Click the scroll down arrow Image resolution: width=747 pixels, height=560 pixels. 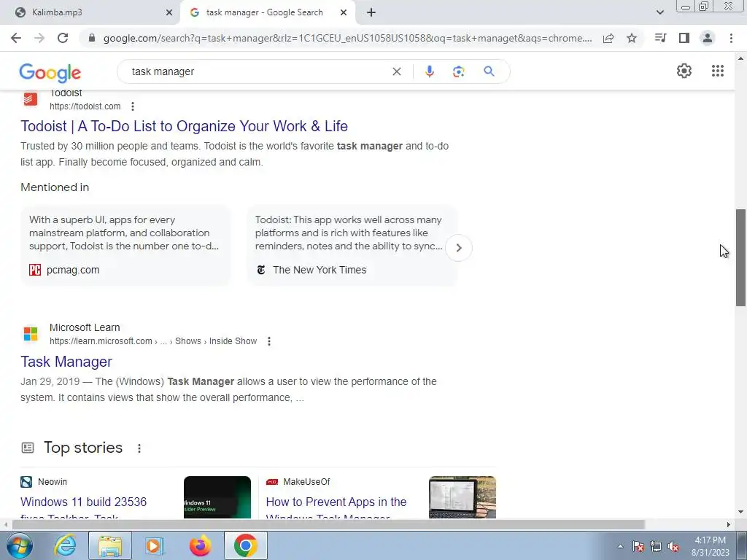click(x=740, y=513)
